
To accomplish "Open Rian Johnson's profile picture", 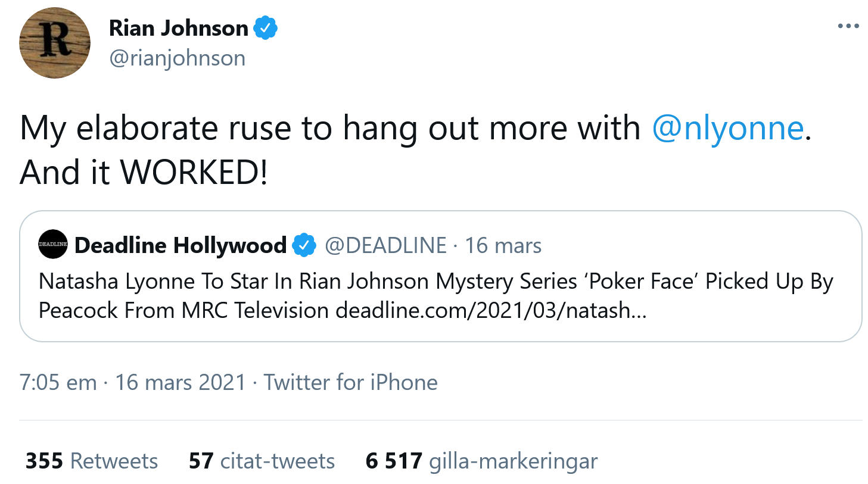I will click(x=54, y=42).
